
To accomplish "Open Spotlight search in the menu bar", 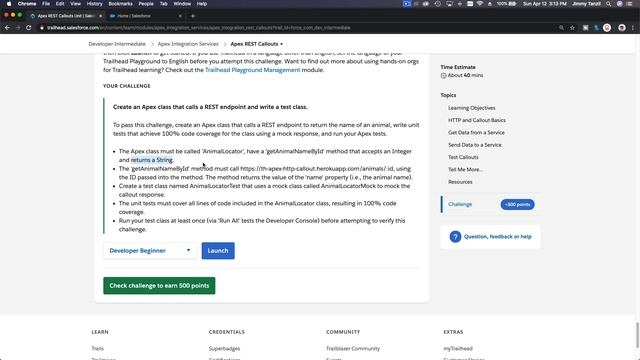I will (608, 4).
